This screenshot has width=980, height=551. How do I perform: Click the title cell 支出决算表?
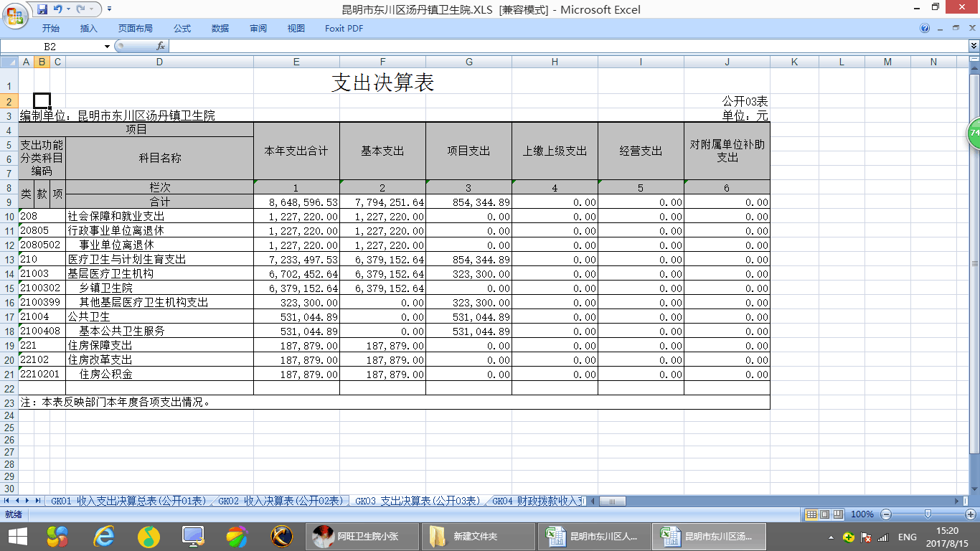click(x=383, y=82)
